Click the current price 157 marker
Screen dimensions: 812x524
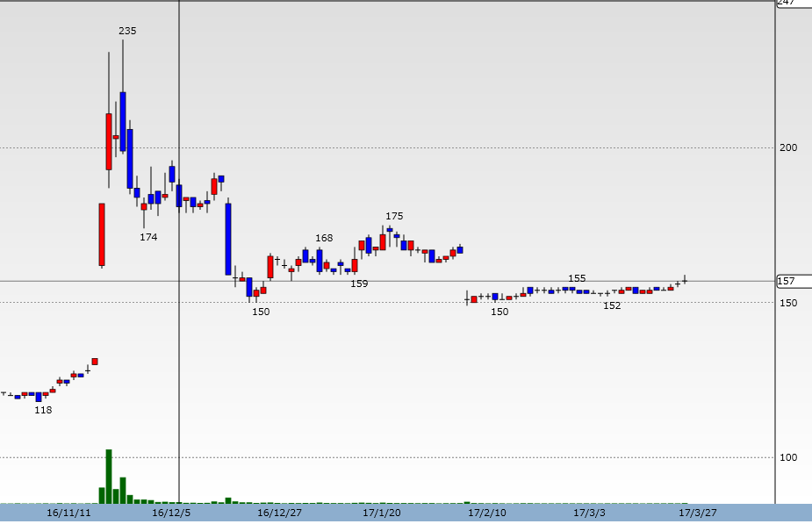pos(794,281)
